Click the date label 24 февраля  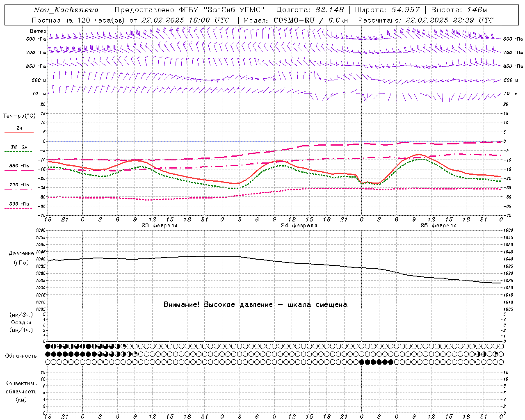pyautogui.click(x=299, y=226)
